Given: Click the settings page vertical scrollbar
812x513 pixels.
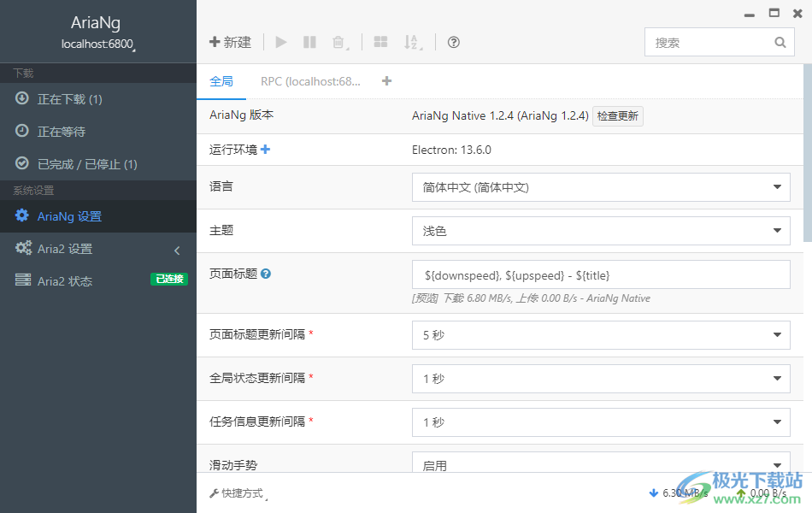Looking at the screenshot, I should click(x=808, y=153).
